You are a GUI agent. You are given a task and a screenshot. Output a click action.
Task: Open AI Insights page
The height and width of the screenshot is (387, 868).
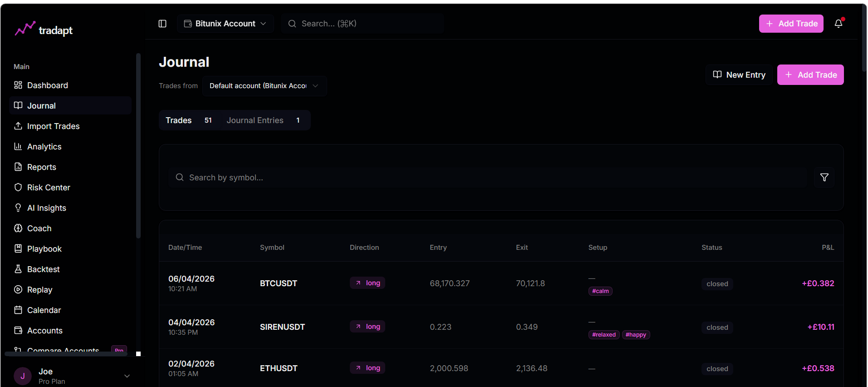[x=70, y=208]
